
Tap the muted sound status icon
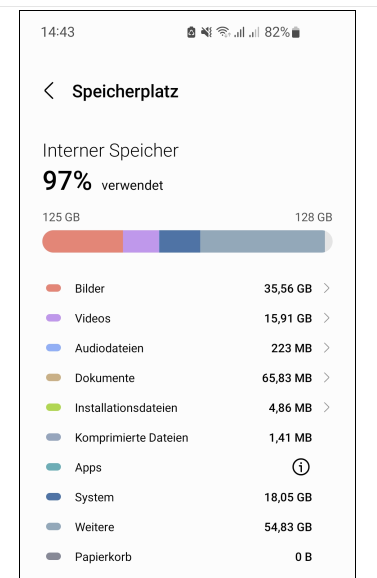[x=206, y=32]
